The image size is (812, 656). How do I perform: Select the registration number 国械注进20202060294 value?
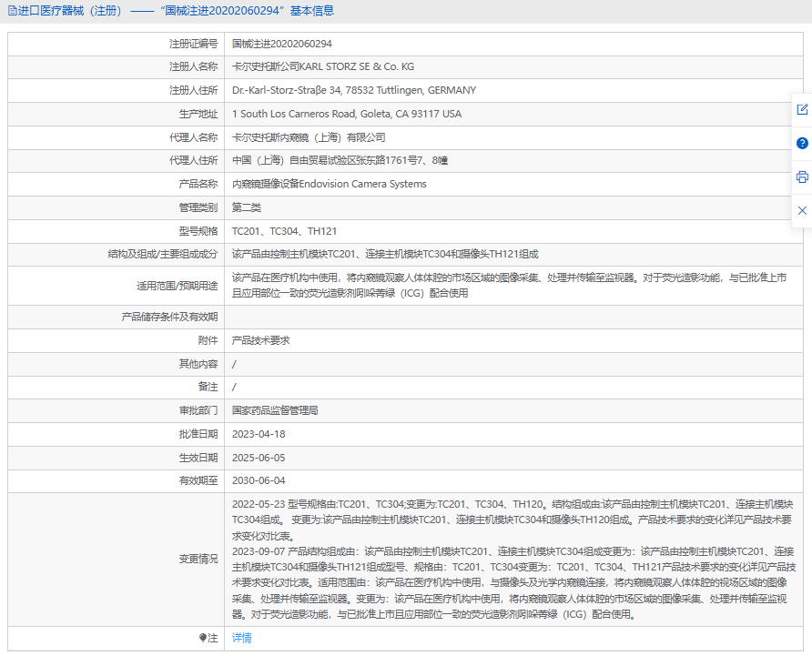pos(281,44)
